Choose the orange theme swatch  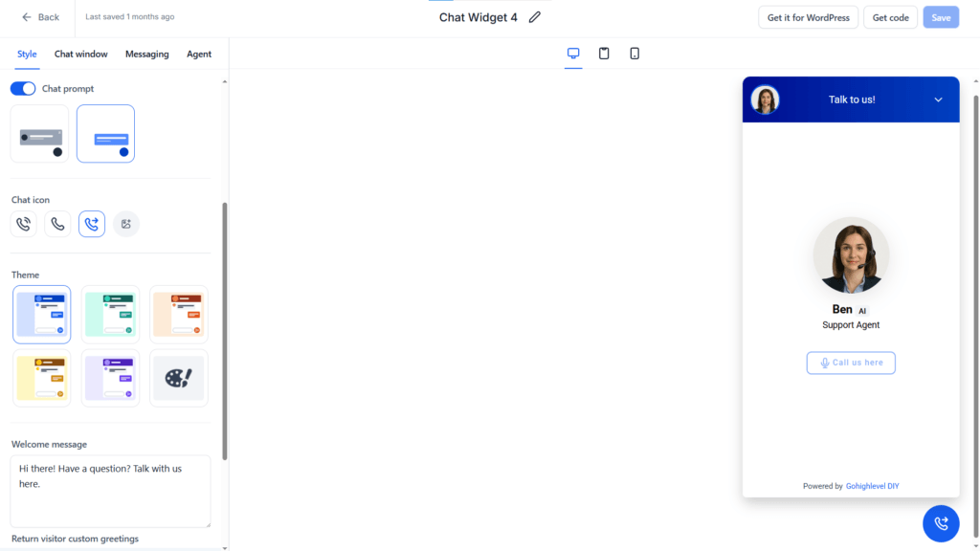[179, 315]
